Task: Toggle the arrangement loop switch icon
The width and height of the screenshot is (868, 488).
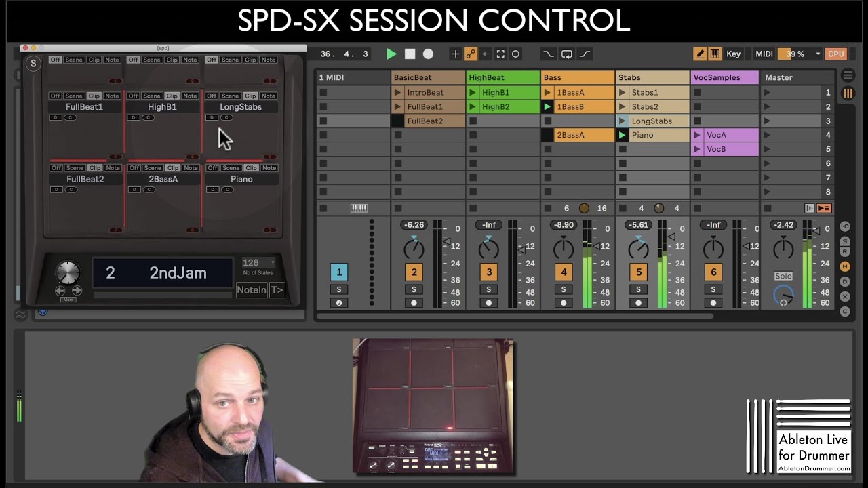Action: (x=566, y=54)
